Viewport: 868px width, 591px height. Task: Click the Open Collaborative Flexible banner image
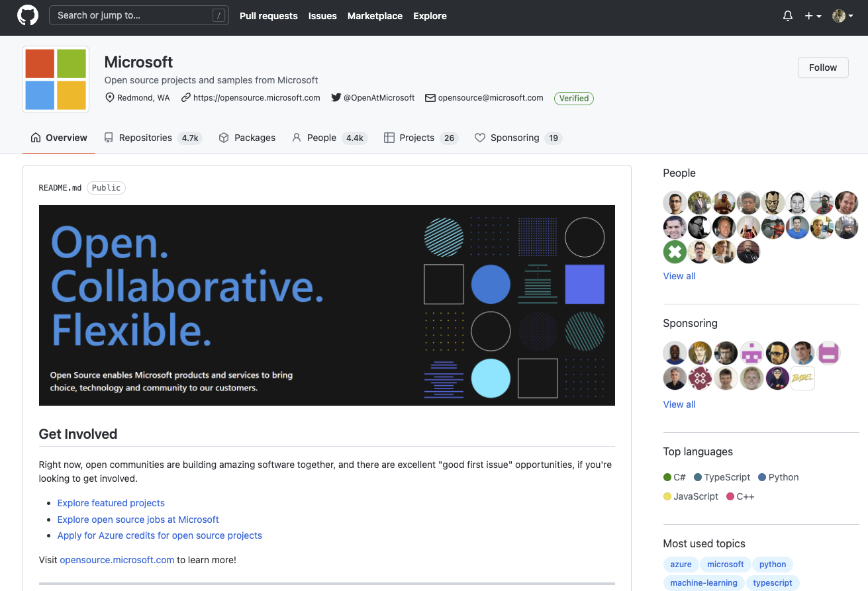(x=327, y=305)
